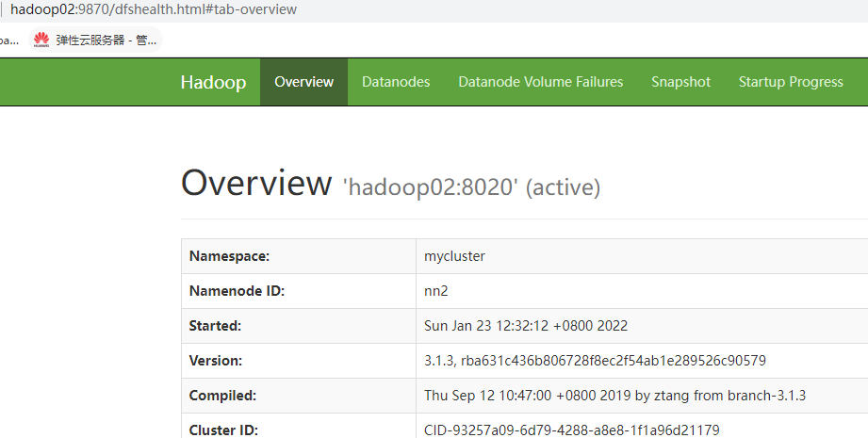Click the Namespace: label cell
The image size is (868, 438).
[x=299, y=256]
